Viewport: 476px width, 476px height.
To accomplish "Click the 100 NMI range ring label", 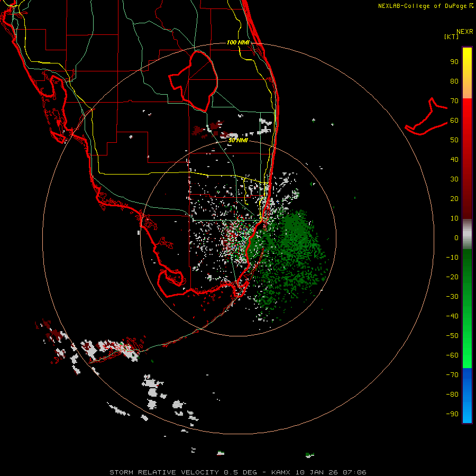I will click(239, 42).
